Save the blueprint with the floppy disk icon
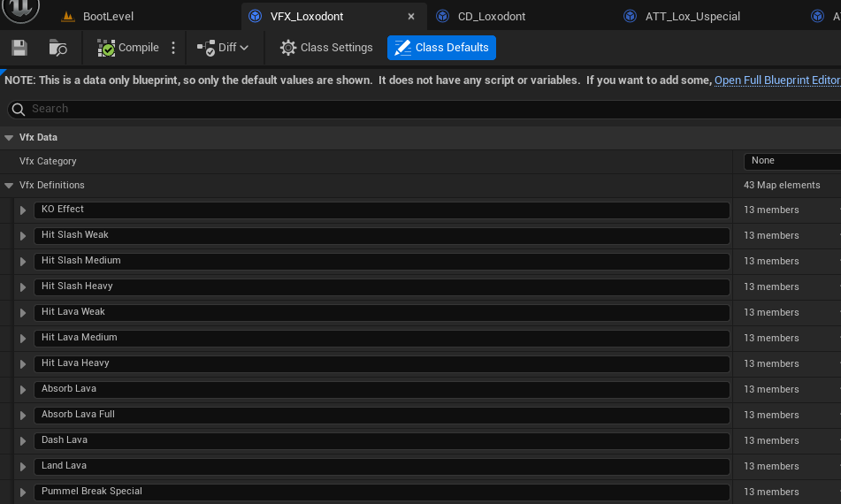Image resolution: width=841 pixels, height=504 pixels. (x=19, y=48)
